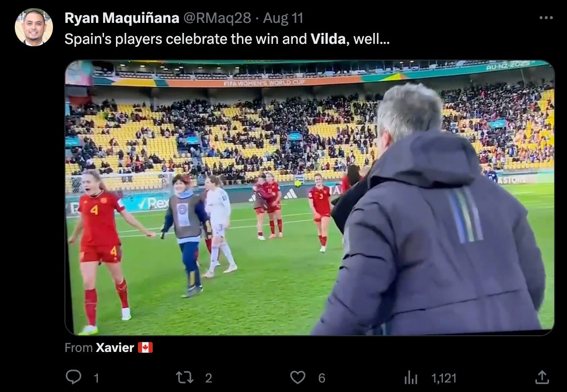Open the view analytics bar chart icon
This screenshot has height=392, width=567.
tap(411, 378)
